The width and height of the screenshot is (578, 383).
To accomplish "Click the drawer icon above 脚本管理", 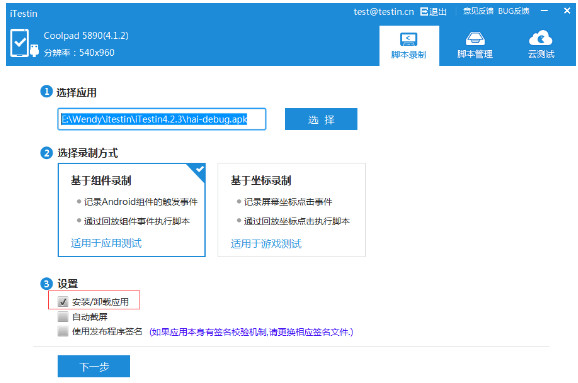I will tap(475, 38).
